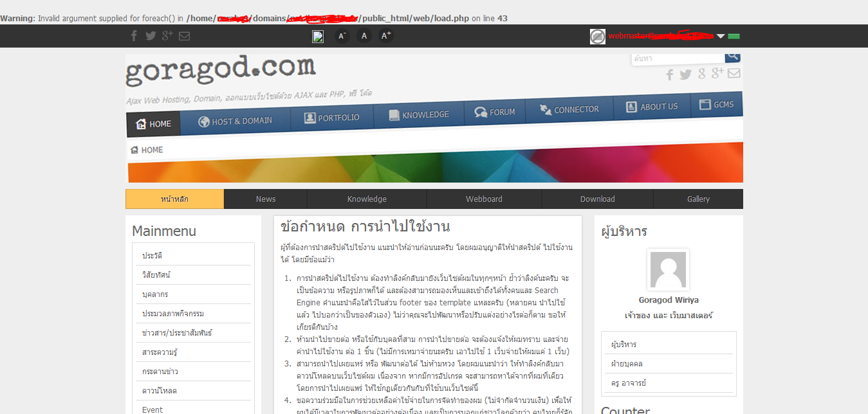
Task: Open CONNECTOR menu item
Action: point(569,109)
